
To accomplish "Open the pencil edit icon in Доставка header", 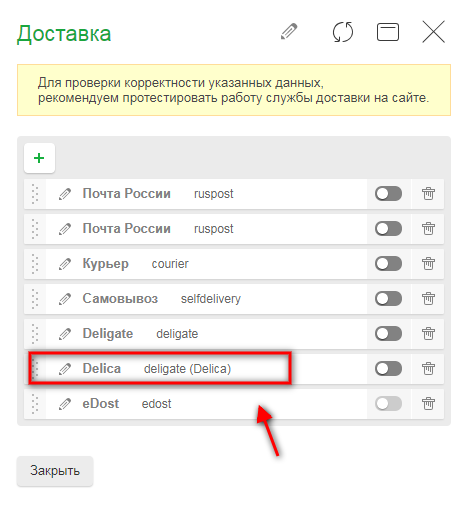I will 289,32.
